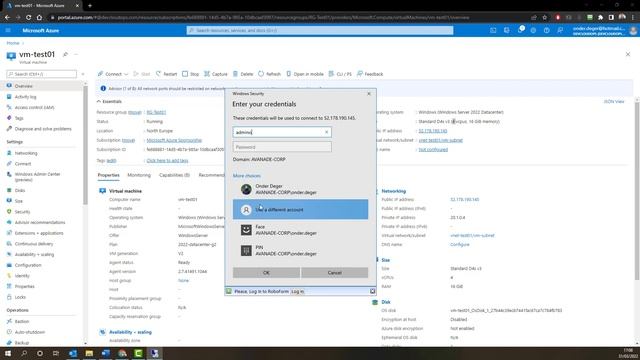Click the More choices link
This screenshot has width=640, height=360.
pos(247,176)
